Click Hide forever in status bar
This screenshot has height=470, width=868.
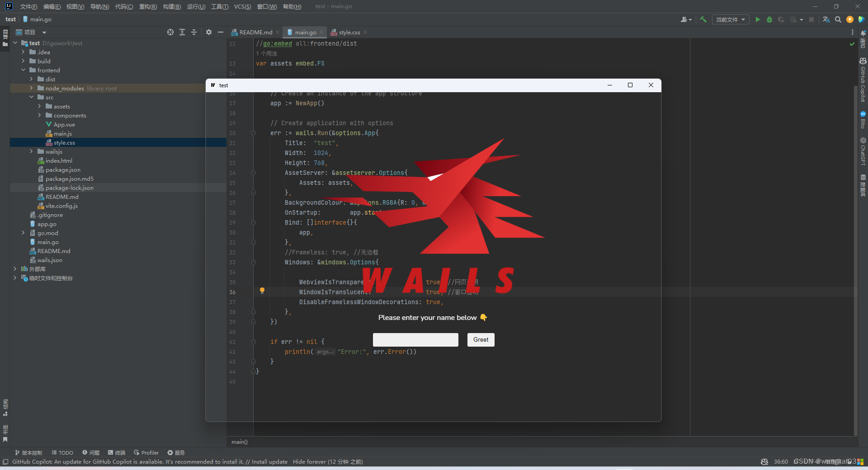[x=309, y=461]
